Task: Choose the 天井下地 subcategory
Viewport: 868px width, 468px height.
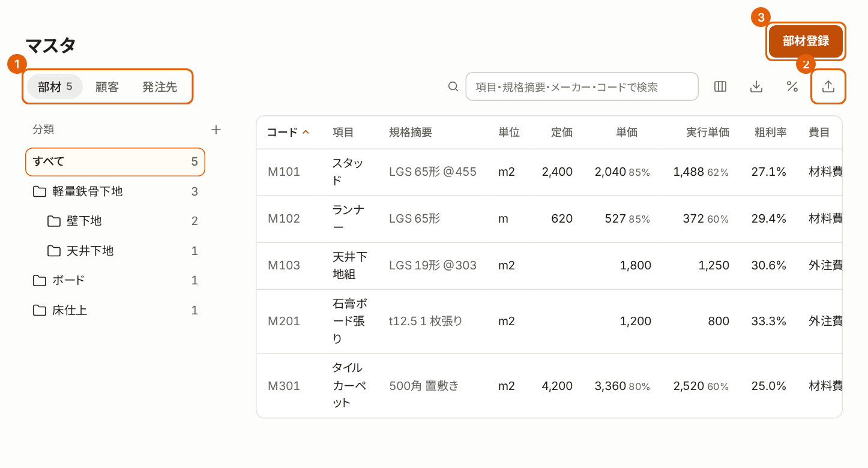Action: point(115,251)
